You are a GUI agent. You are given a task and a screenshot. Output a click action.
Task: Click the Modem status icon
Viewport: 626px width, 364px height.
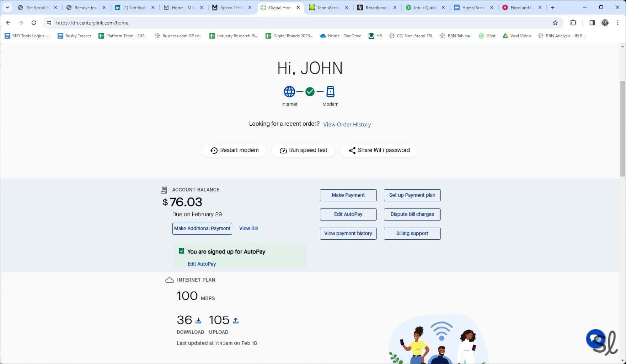[330, 92]
